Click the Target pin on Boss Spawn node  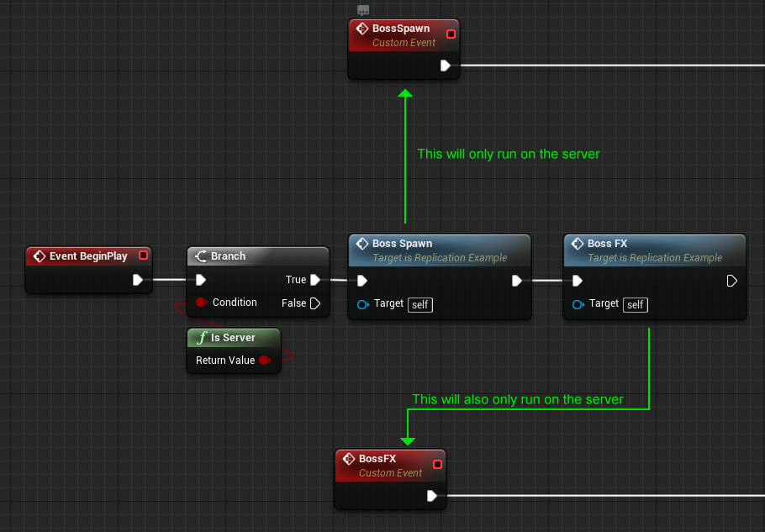coord(363,304)
